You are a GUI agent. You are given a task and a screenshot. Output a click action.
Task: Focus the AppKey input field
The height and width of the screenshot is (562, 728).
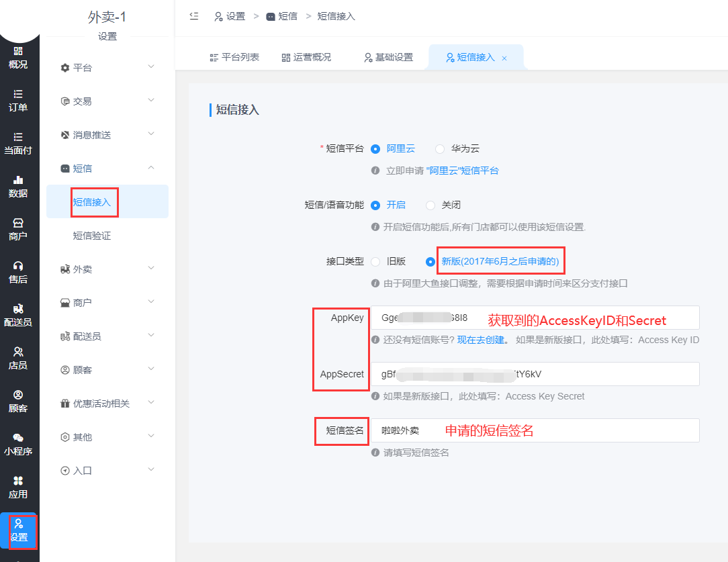[x=535, y=318]
